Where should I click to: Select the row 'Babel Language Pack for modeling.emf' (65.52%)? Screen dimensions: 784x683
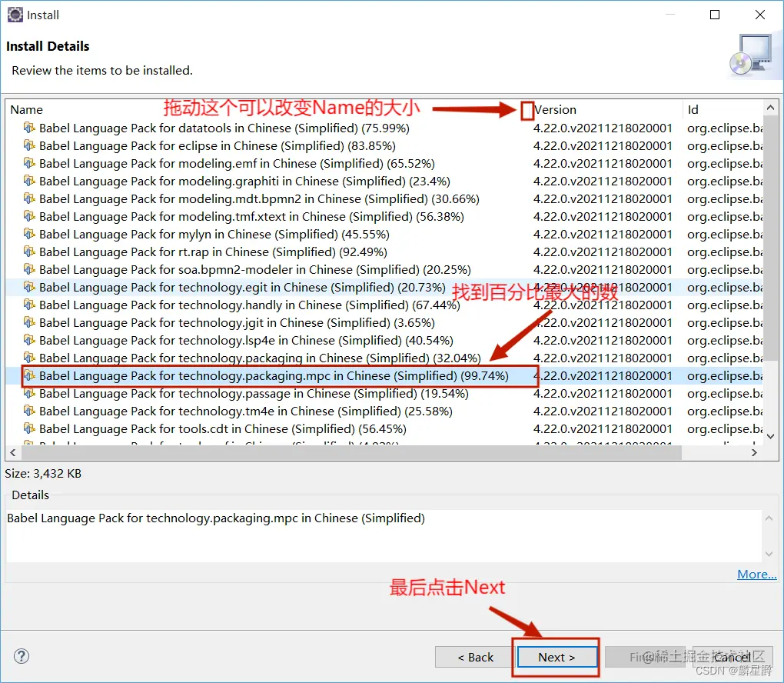click(x=384, y=164)
